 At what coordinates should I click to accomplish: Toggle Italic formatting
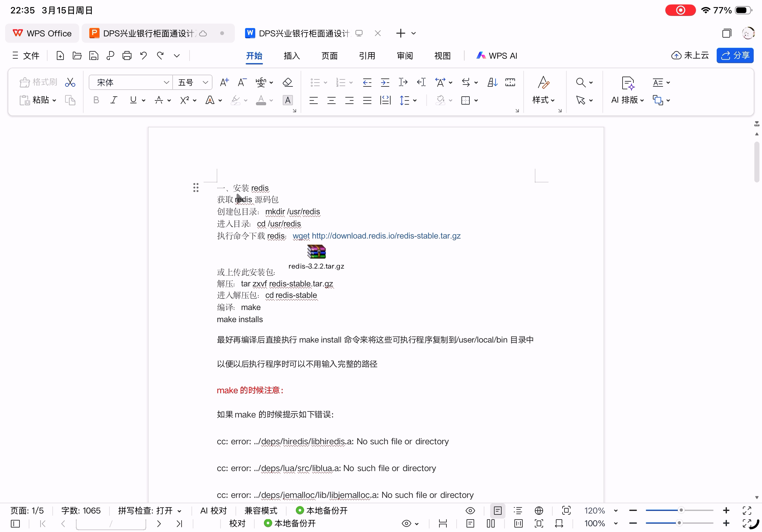[114, 100]
